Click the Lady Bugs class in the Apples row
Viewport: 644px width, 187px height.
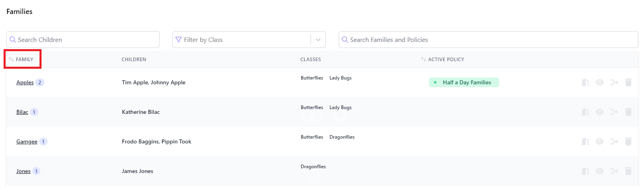[341, 78]
